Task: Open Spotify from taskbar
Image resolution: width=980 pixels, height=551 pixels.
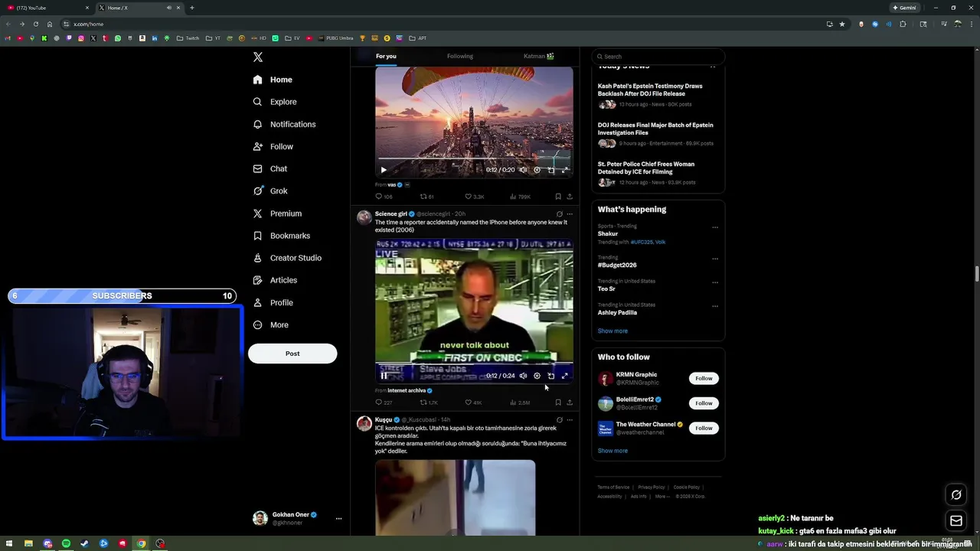Action: point(66,543)
